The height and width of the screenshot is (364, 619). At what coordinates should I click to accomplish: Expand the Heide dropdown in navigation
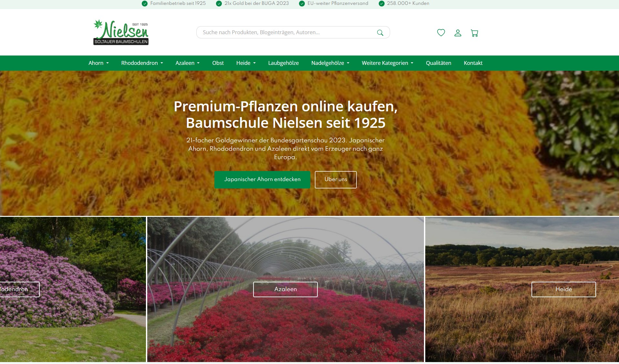(246, 63)
